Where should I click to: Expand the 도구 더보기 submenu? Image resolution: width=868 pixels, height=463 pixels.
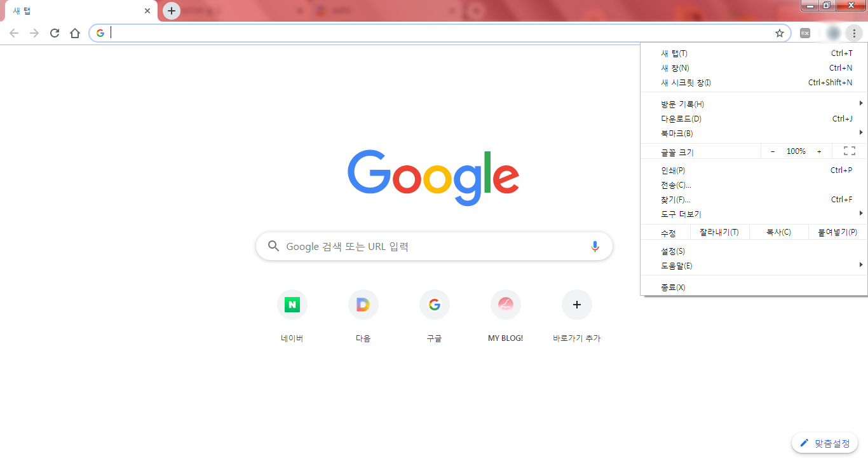pyautogui.click(x=754, y=214)
